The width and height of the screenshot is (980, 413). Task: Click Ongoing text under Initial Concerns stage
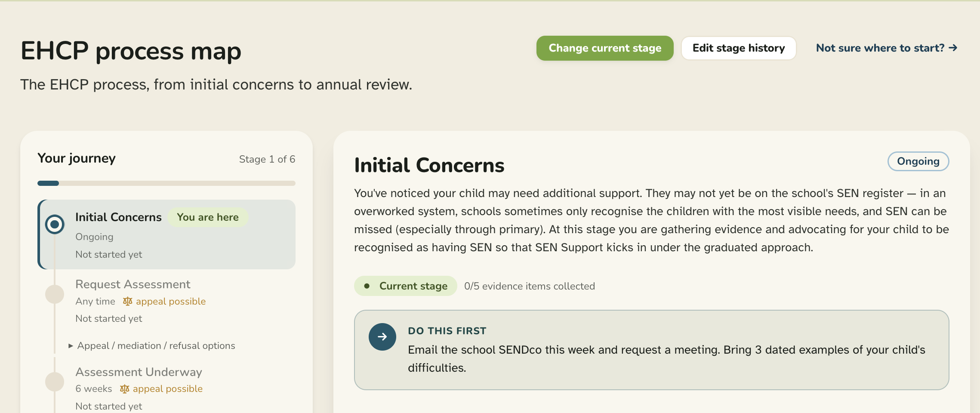point(95,237)
